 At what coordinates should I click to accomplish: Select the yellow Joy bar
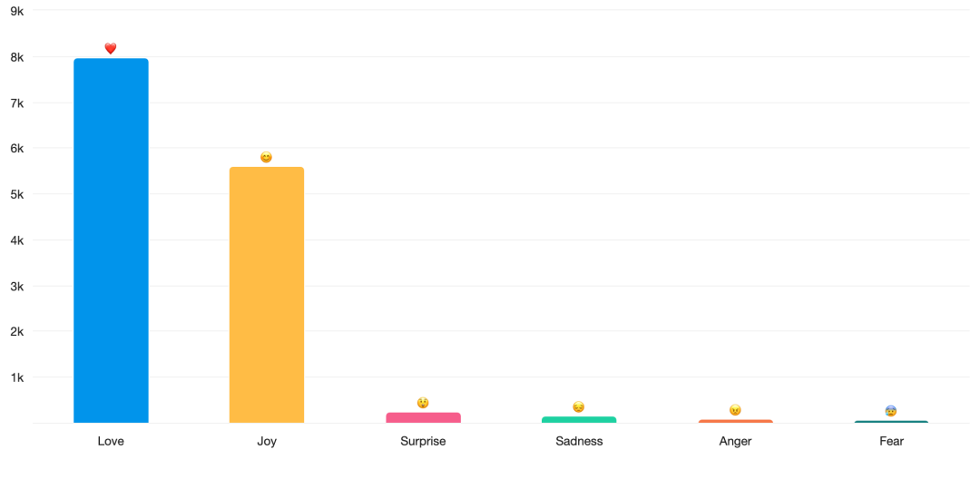tap(267, 295)
